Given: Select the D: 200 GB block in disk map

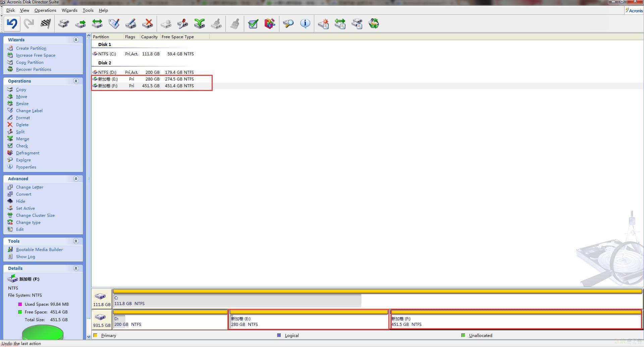Looking at the screenshot, I should click(x=170, y=319).
